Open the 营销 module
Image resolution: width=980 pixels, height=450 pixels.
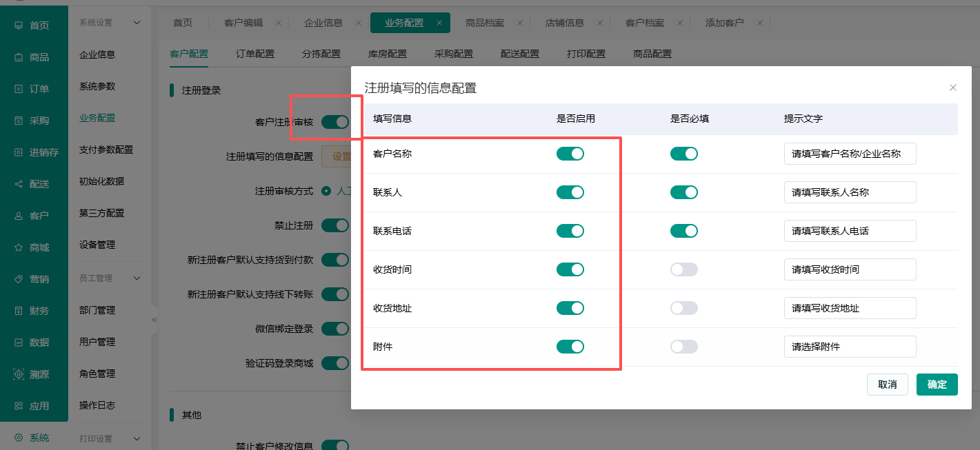click(34, 279)
